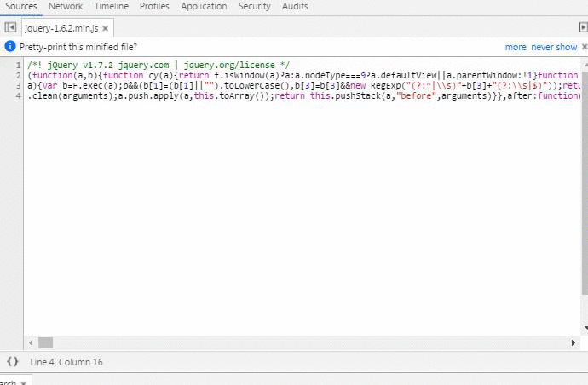The height and width of the screenshot is (385, 588).
Task: Close the Search drawer tab
Action: click(x=24, y=382)
